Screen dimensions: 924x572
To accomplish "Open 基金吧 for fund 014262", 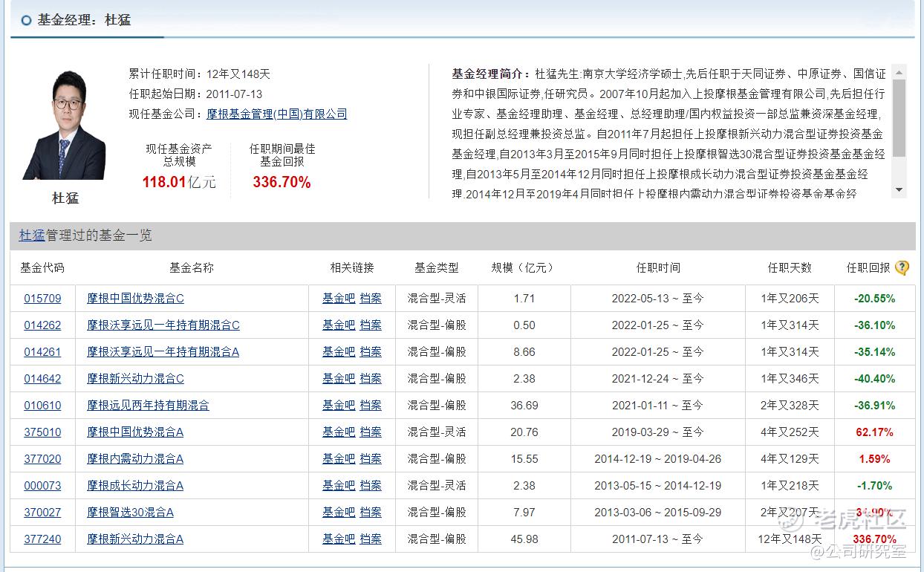I will [339, 325].
